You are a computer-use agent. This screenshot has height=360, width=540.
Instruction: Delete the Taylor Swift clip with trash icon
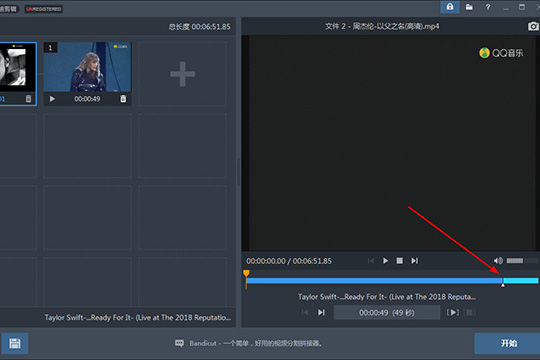point(123,99)
